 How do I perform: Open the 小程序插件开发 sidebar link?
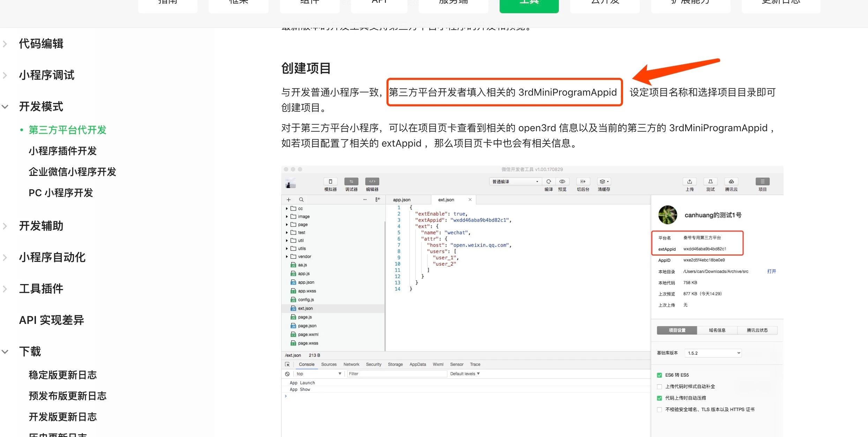pyautogui.click(x=63, y=151)
